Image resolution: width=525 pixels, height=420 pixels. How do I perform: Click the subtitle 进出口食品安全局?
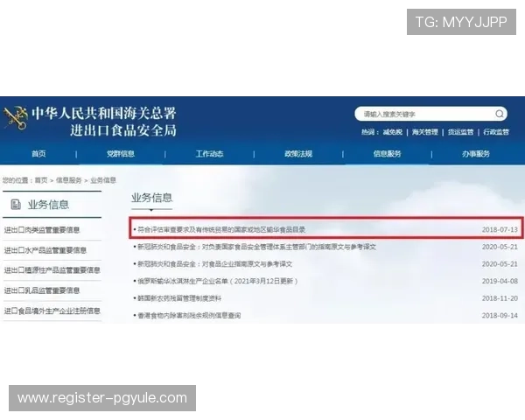(x=123, y=130)
